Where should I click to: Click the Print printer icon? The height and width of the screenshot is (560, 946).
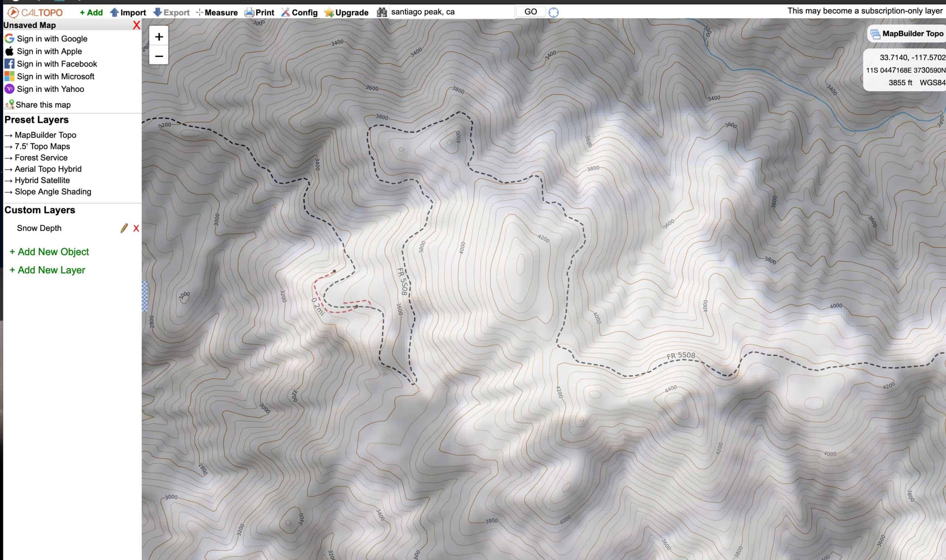(x=249, y=13)
